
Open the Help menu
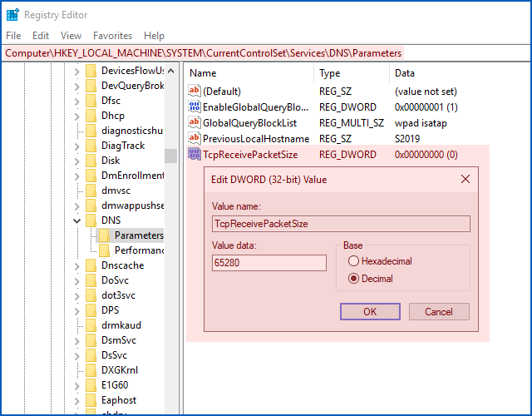click(154, 35)
